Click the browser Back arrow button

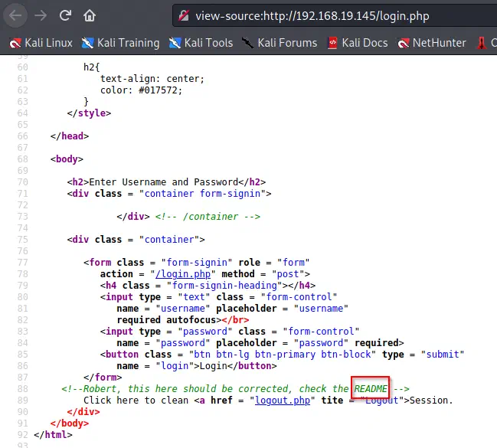(15, 15)
